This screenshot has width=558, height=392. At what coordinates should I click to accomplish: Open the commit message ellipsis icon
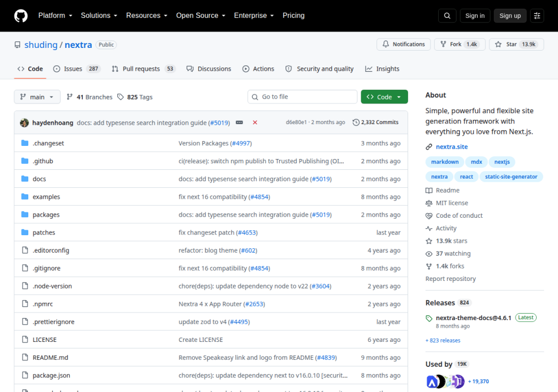coord(240,122)
